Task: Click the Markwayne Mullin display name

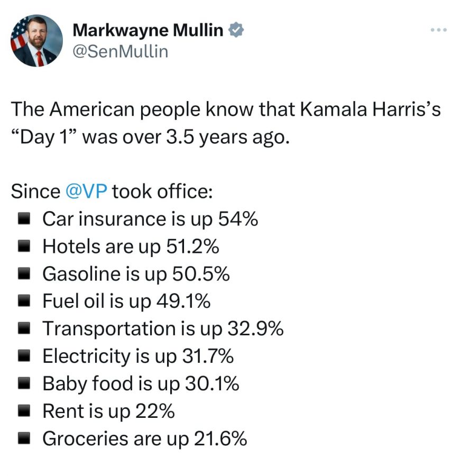Action: coord(148,31)
